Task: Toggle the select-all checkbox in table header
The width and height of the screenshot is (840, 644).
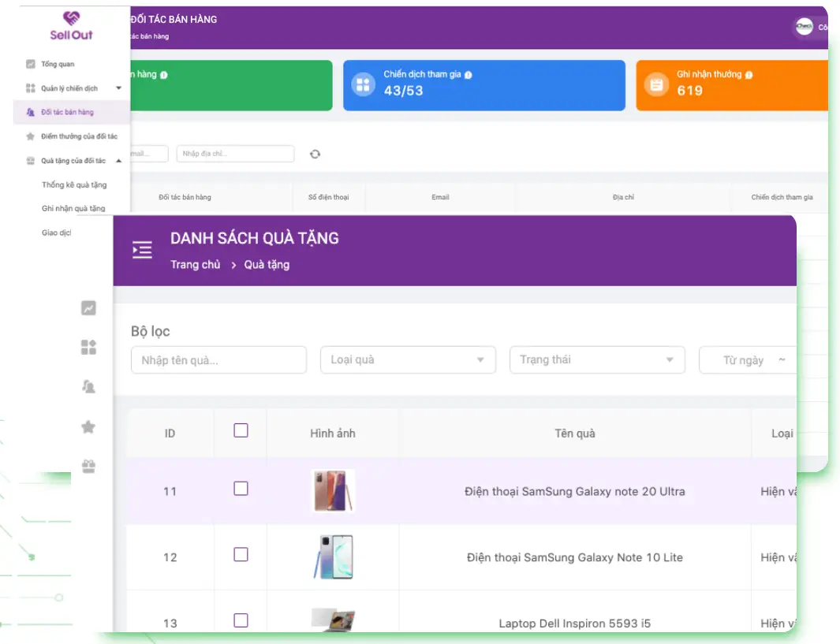Action: pos(241,430)
